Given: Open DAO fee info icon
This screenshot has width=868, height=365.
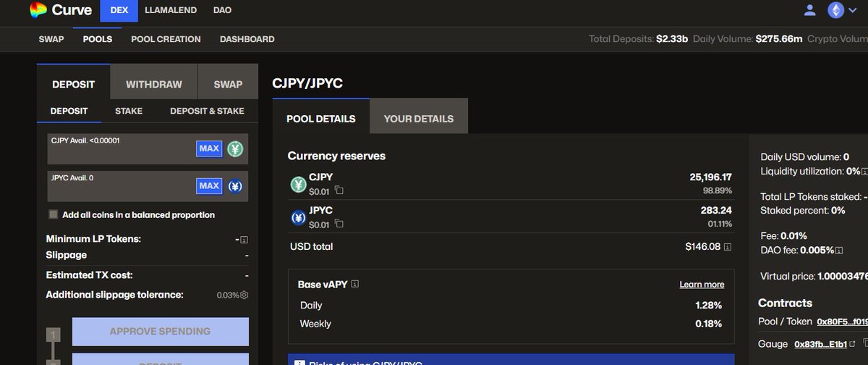Looking at the screenshot, I should [838, 251].
